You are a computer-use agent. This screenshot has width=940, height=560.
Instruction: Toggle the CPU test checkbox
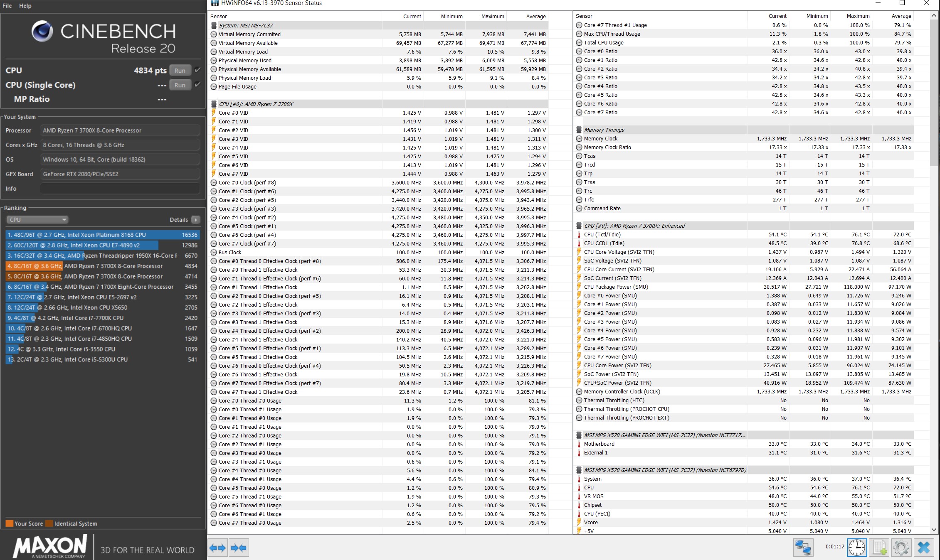[x=198, y=70]
